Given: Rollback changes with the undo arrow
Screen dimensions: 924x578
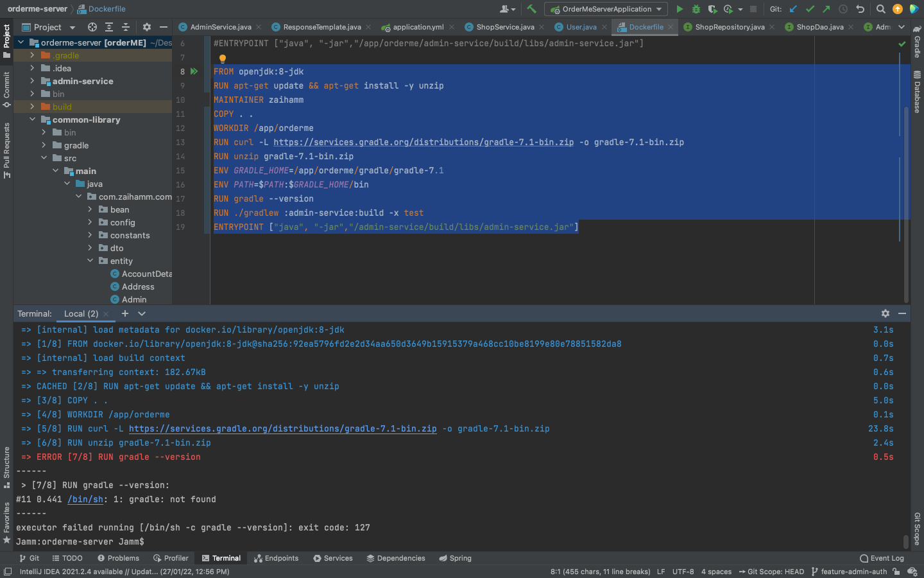Looking at the screenshot, I should 860,9.
